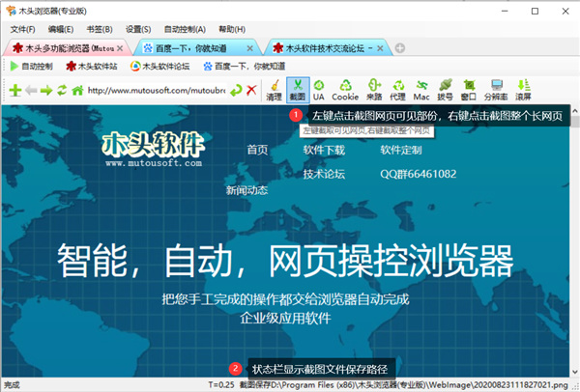The width and height of the screenshot is (580, 392).
Task: Open the Mac address tool
Action: coord(421,90)
